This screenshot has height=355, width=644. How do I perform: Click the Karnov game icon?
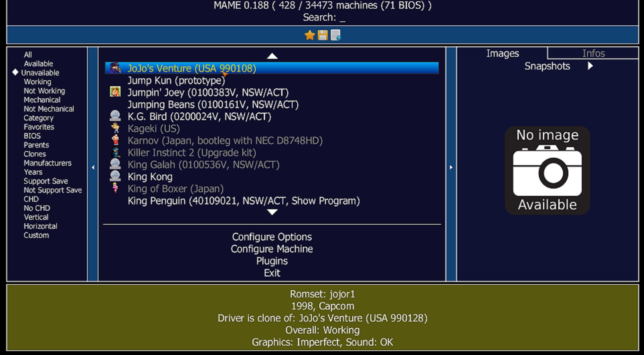(x=115, y=140)
